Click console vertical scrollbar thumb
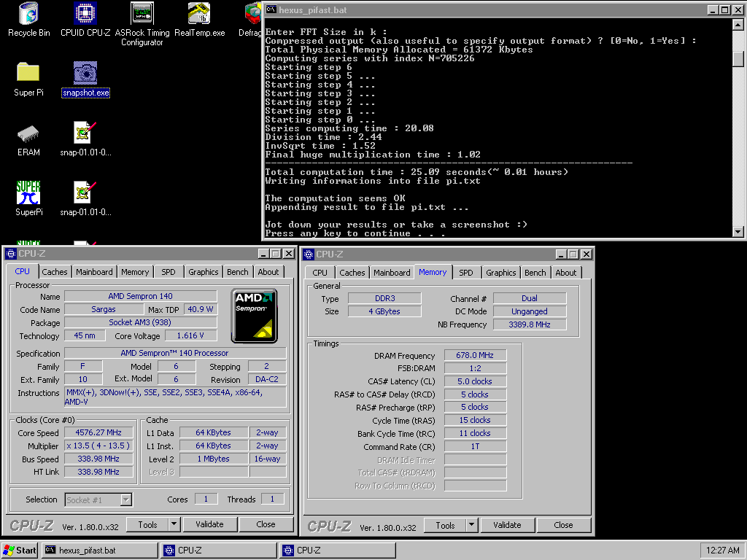747x560 pixels. tap(738, 58)
